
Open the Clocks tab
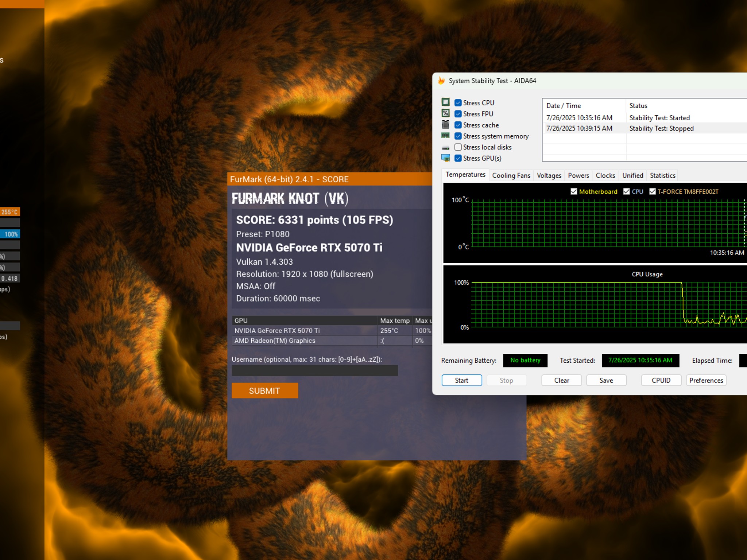(x=605, y=175)
